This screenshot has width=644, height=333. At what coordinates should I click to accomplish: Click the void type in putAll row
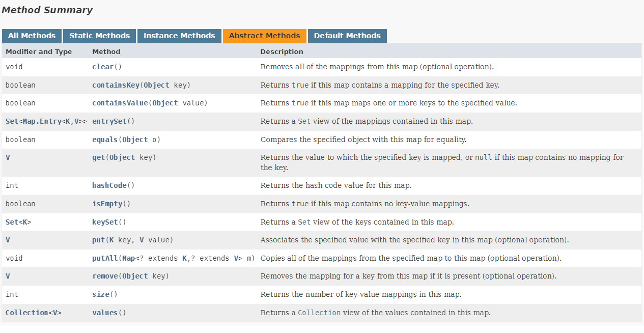[14, 258]
